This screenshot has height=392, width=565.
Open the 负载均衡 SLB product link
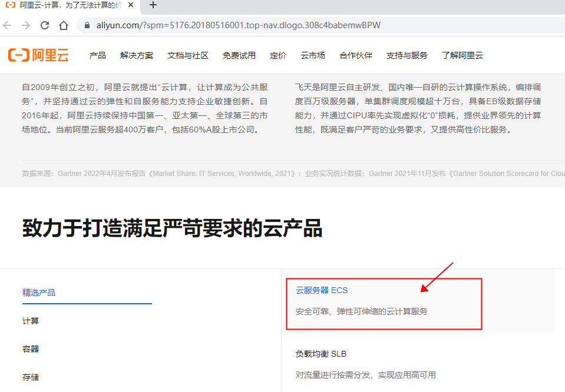pos(321,354)
